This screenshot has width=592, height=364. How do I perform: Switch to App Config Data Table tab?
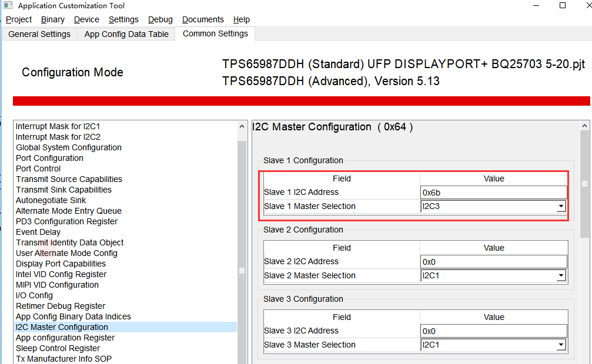(126, 34)
